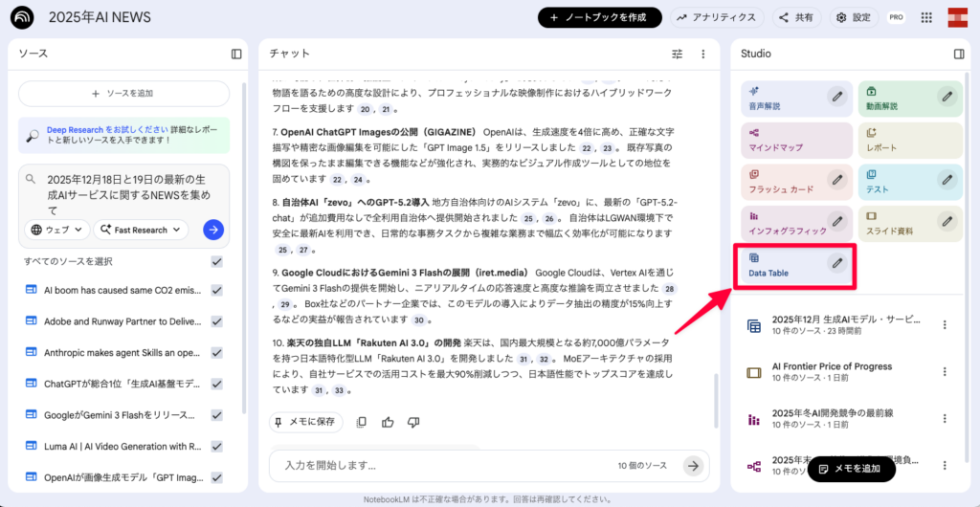Image resolution: width=980 pixels, height=507 pixels.
Task: Customize 動画解説 with its pencil icon
Action: (947, 97)
